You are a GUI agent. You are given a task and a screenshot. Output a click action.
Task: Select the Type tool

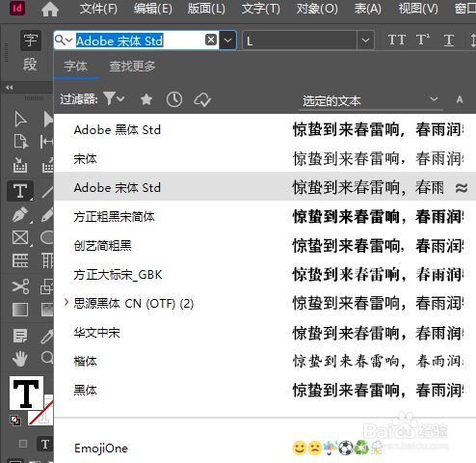20,191
